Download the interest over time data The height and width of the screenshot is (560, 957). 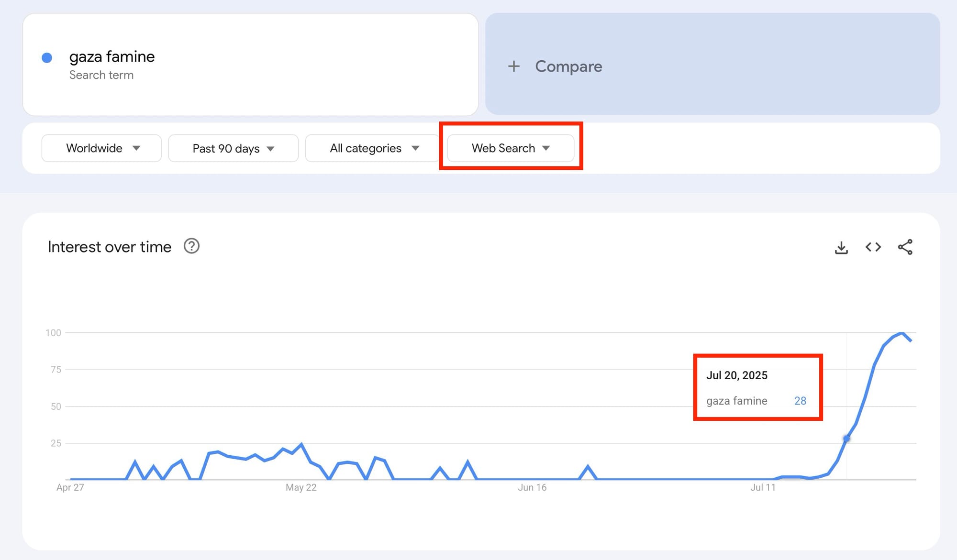coord(841,247)
